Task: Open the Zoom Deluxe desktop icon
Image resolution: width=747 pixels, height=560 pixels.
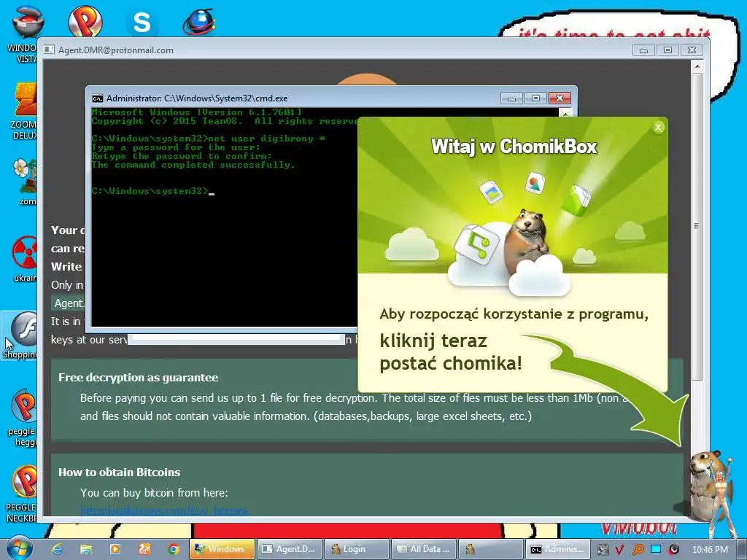Action: tap(25, 112)
